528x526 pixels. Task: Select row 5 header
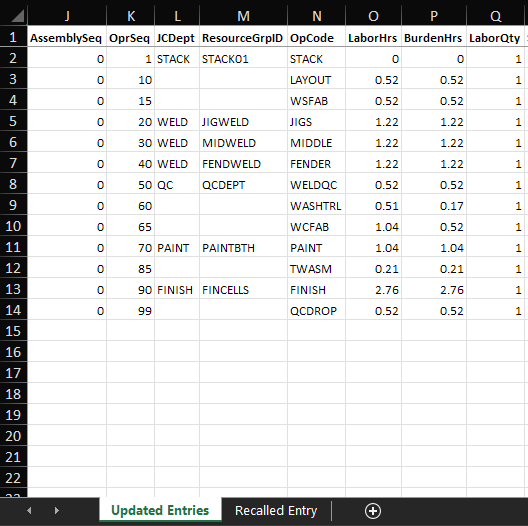[13, 121]
